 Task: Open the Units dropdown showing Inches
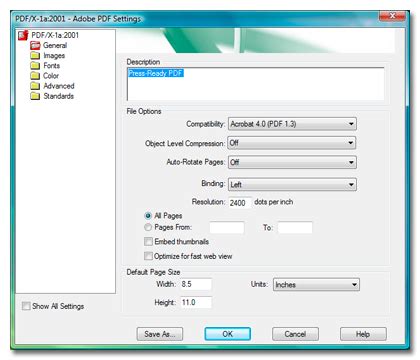point(316,285)
